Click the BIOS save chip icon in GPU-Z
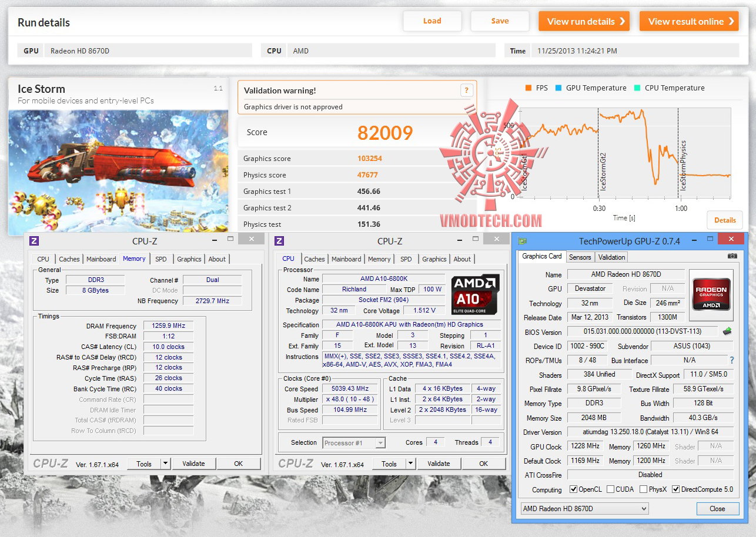Screen dimensions: 756x537 point(727,331)
